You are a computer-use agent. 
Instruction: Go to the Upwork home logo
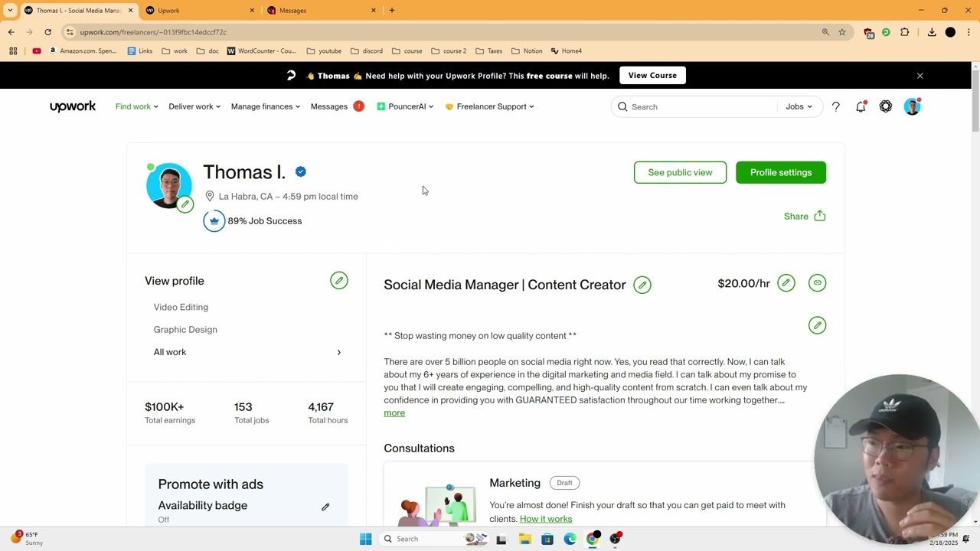(x=73, y=106)
